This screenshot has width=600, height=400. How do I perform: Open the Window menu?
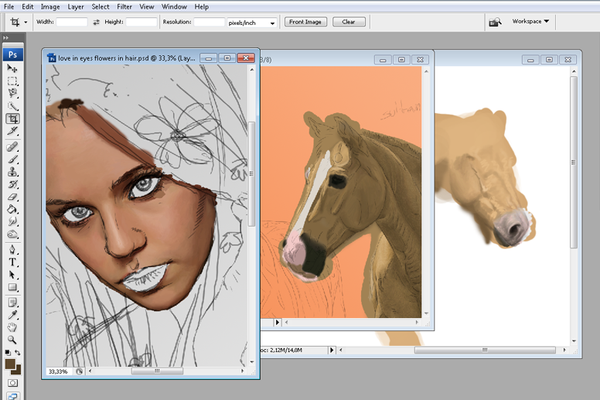(x=174, y=7)
